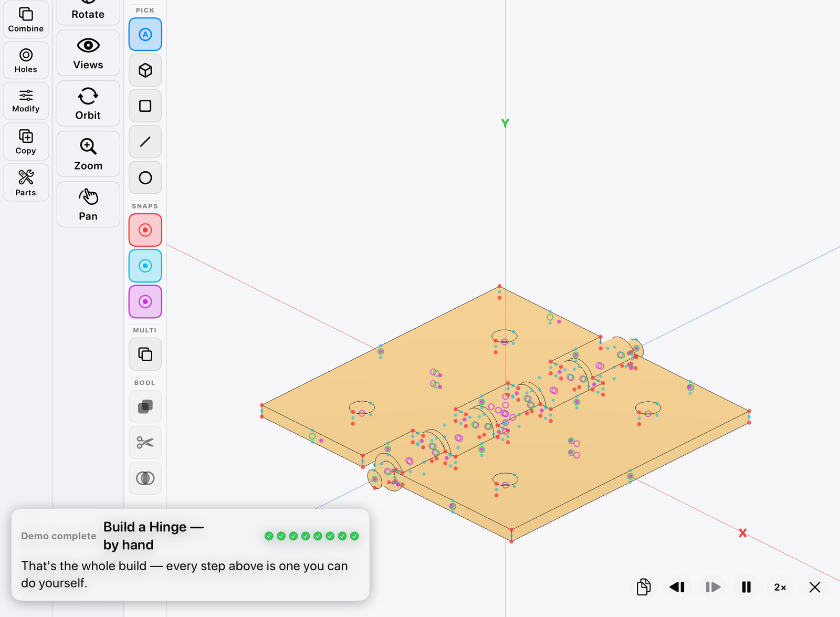Toggle the red vertex snap

pyautogui.click(x=145, y=230)
